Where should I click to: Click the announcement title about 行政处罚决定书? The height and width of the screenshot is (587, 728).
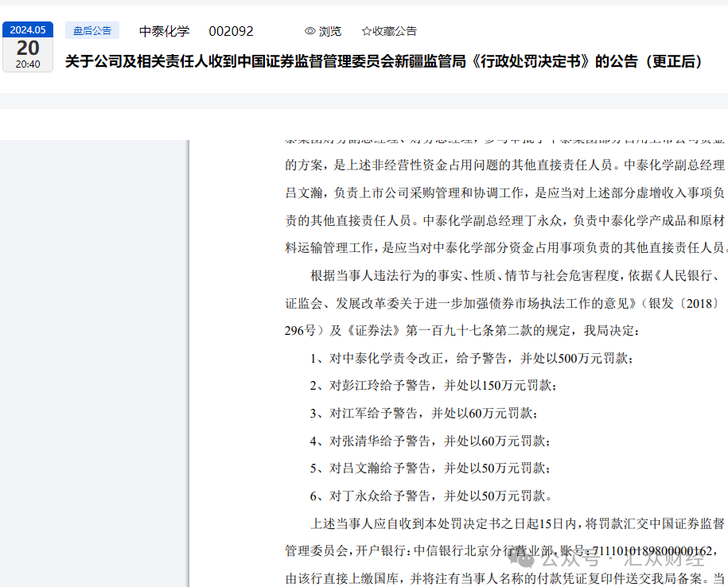click(385, 61)
